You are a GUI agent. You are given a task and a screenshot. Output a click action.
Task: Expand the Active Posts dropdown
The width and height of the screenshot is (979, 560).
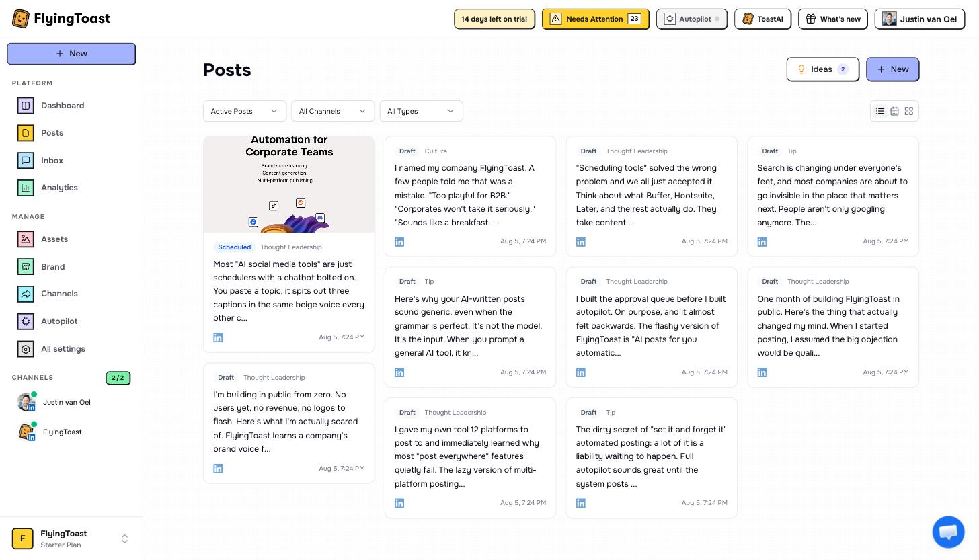click(x=245, y=111)
